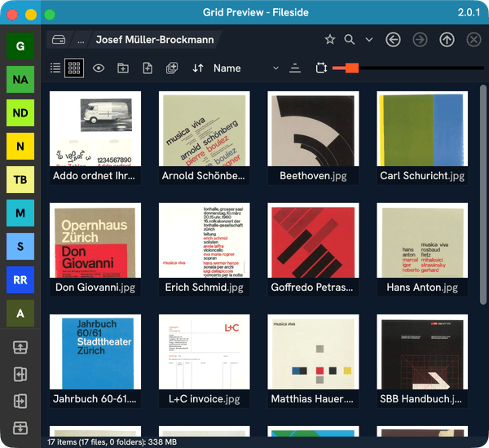489x448 pixels.
Task: Expand the chevron next to search
Action: (369, 40)
